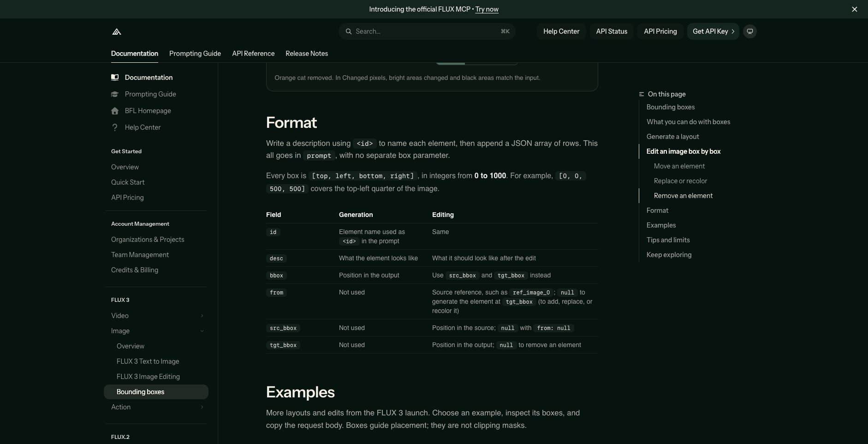Click the On this page list icon
868x444 pixels.
click(642, 94)
